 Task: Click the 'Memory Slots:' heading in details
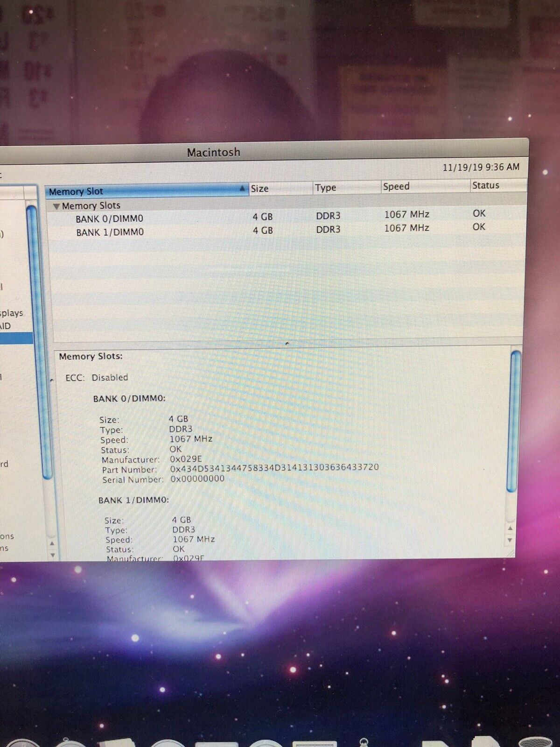[x=91, y=356]
